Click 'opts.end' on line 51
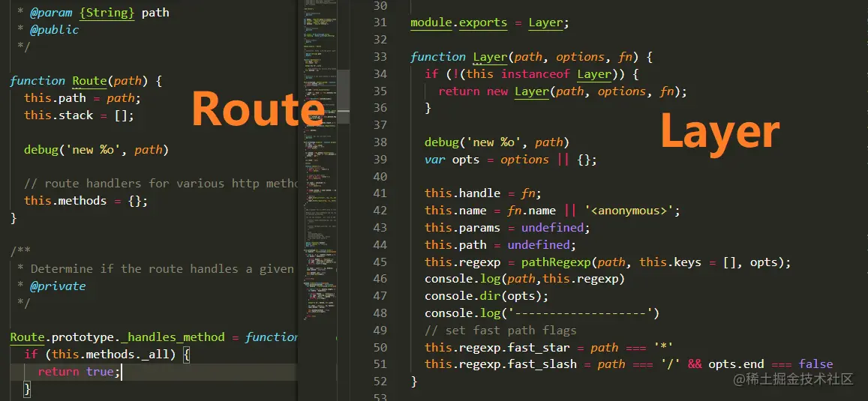The image size is (868, 401). tap(736, 364)
